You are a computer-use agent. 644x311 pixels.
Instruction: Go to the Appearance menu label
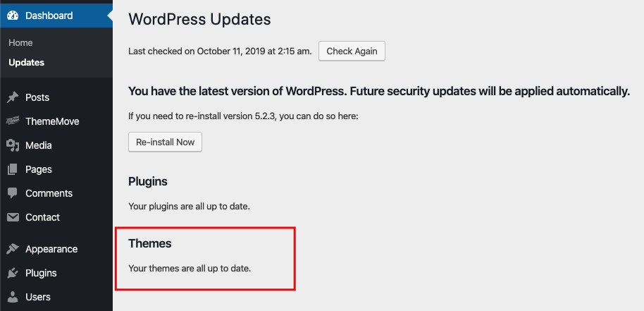point(51,249)
